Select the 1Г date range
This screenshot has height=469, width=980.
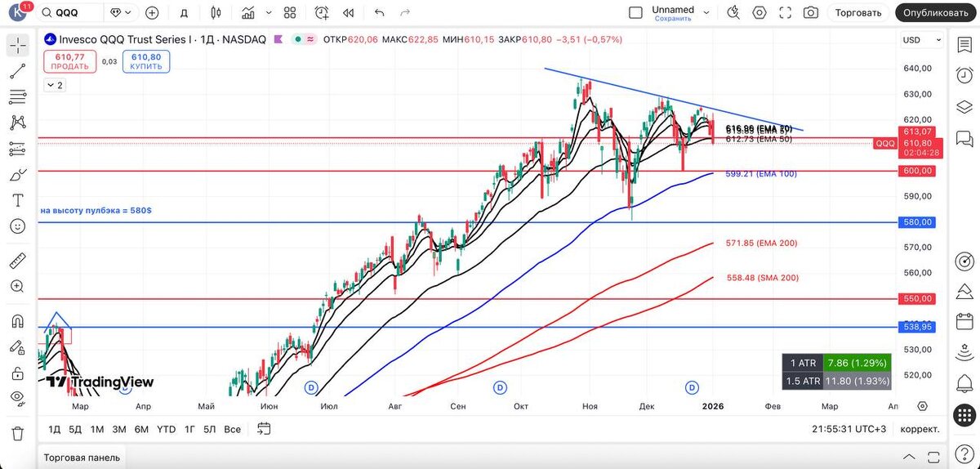189,429
